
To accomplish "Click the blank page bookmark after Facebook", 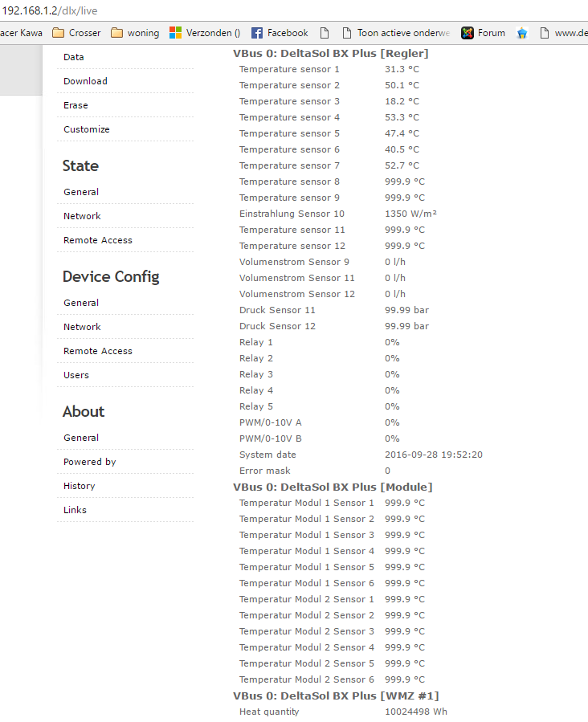I will 325,33.
